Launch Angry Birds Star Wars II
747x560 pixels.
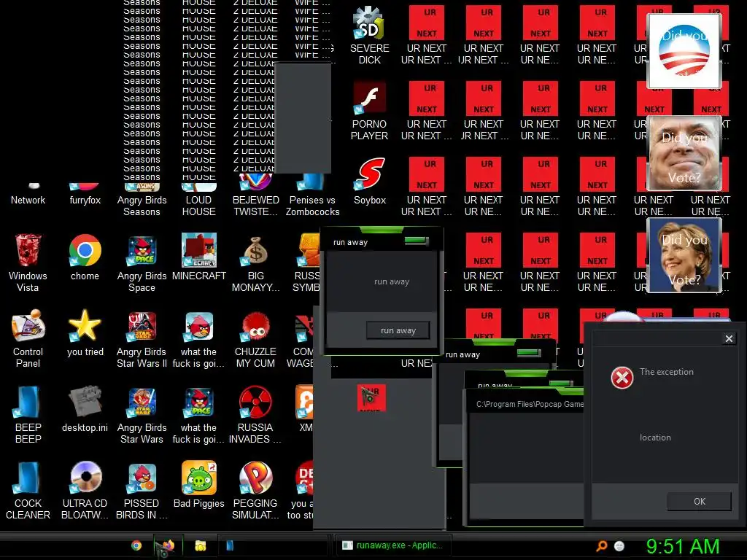[142, 338]
